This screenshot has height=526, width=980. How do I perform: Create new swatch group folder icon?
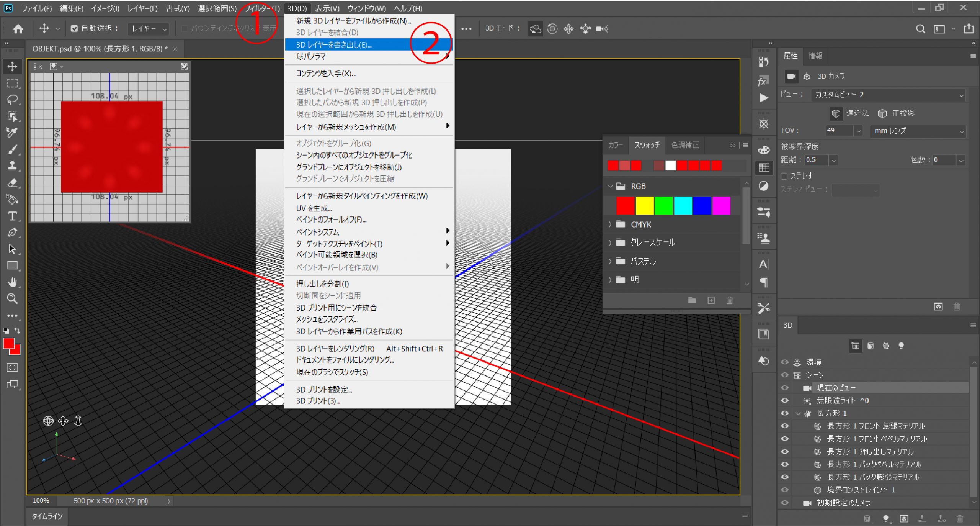[x=692, y=301]
